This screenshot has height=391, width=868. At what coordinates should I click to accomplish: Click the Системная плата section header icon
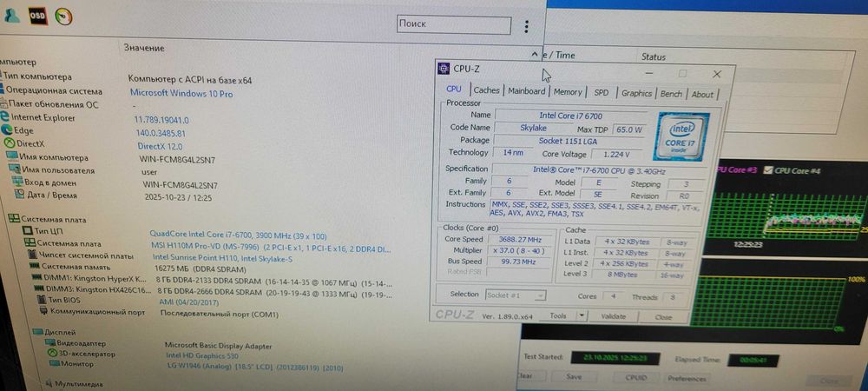tap(15, 219)
